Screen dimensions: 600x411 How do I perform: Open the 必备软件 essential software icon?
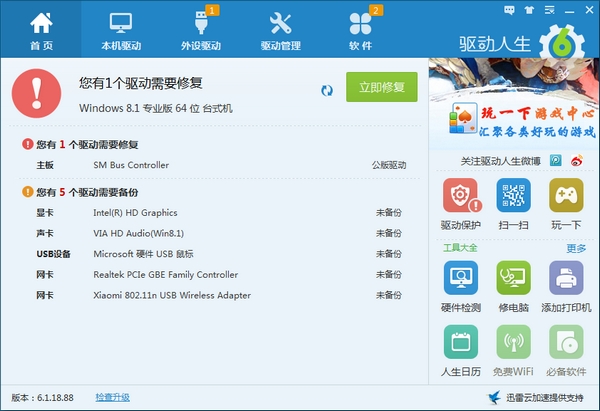click(566, 343)
